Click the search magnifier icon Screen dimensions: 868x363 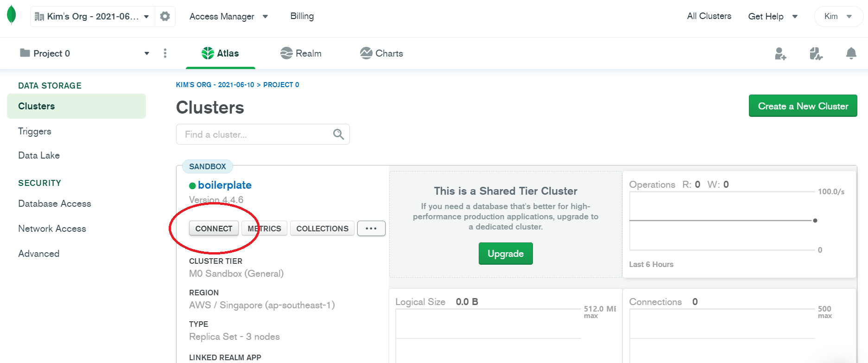pyautogui.click(x=338, y=134)
